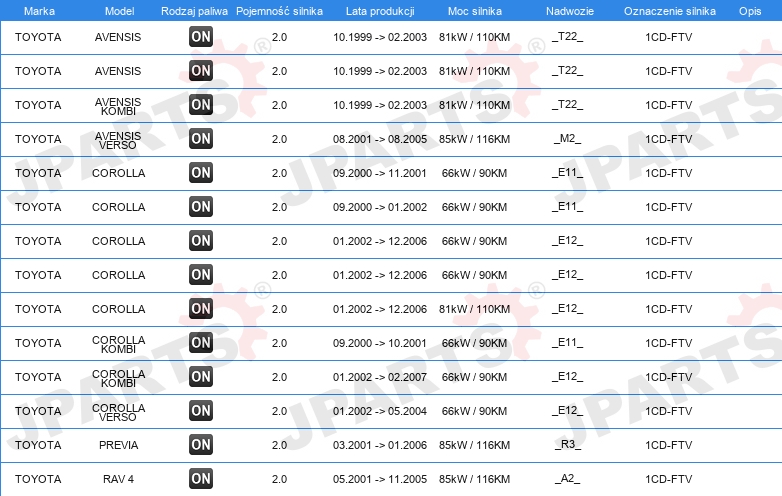Click 1CD-FTV engine code in RAV 4 row

point(669,479)
